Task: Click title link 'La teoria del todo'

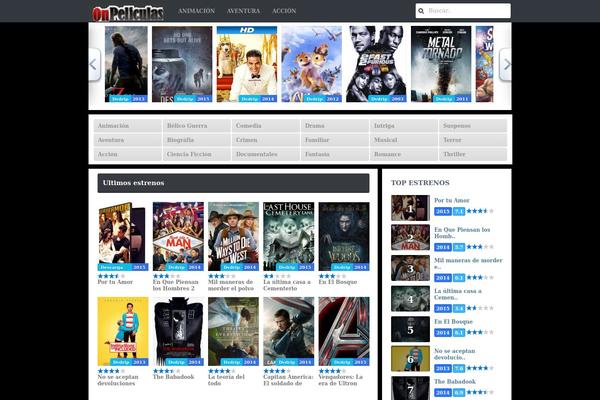Action: click(x=226, y=380)
